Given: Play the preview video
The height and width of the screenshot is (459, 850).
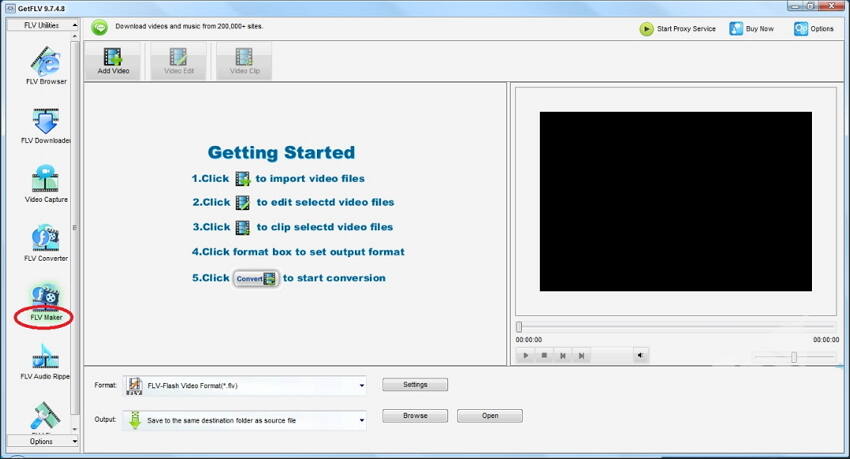Looking at the screenshot, I should pos(525,356).
